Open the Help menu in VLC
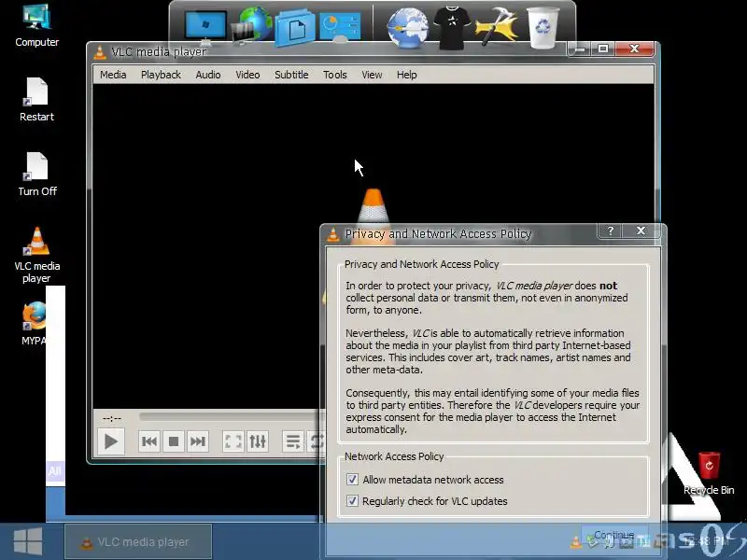This screenshot has width=747, height=560. click(407, 75)
